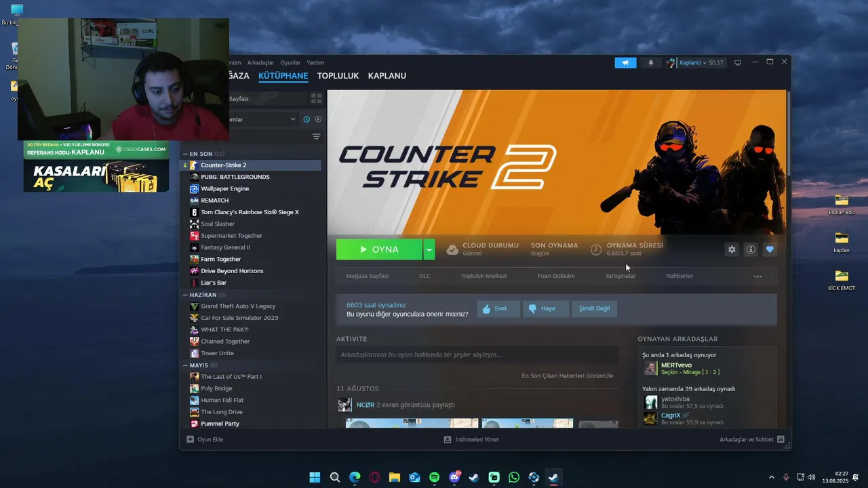Open the Steam notifications bell
This screenshot has height=488, width=868.
(651, 62)
